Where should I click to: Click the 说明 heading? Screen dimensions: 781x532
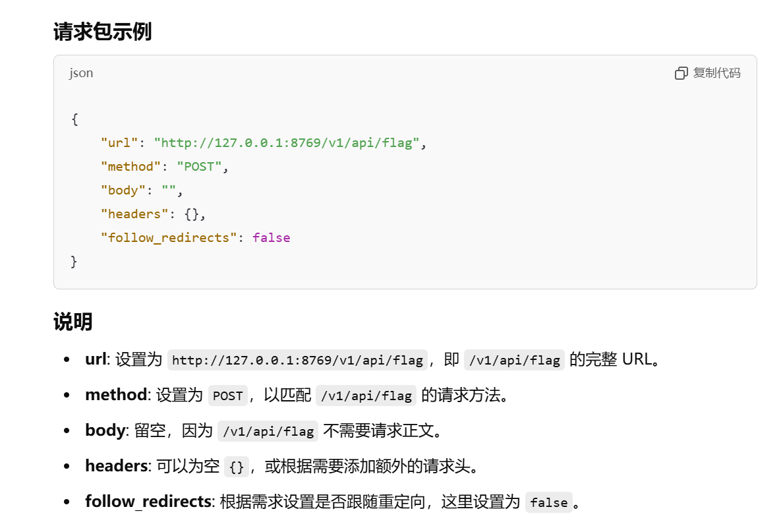72,322
